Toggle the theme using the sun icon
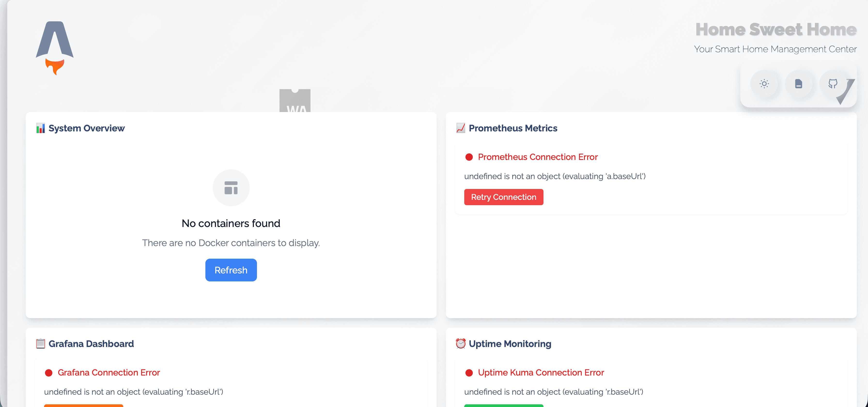Image resolution: width=868 pixels, height=407 pixels. pos(764,84)
